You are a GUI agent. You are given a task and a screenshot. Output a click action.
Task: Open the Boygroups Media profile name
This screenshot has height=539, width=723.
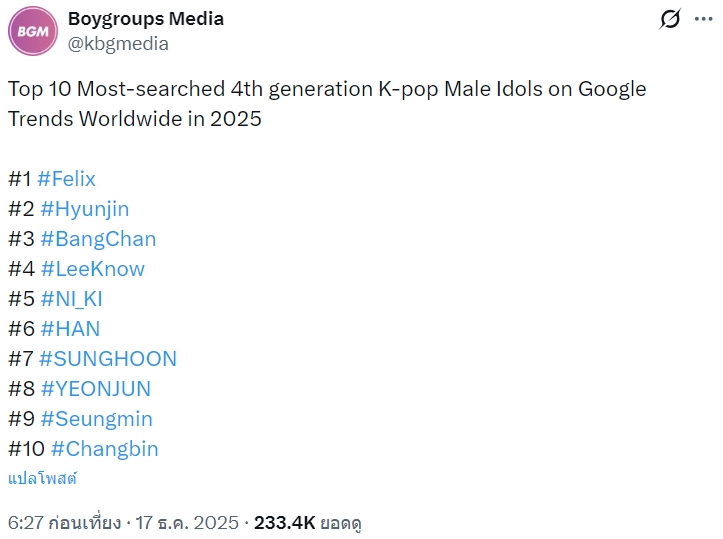pyautogui.click(x=146, y=19)
